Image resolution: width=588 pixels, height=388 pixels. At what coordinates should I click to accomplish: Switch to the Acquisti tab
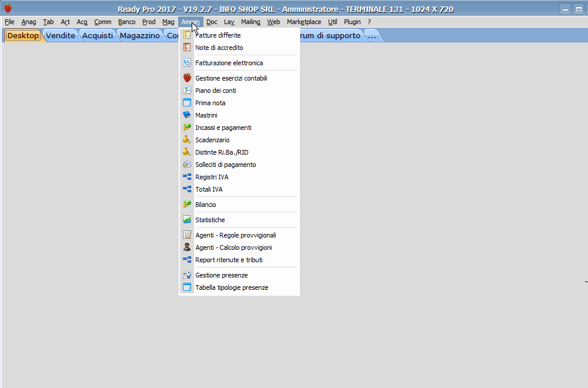coord(98,36)
